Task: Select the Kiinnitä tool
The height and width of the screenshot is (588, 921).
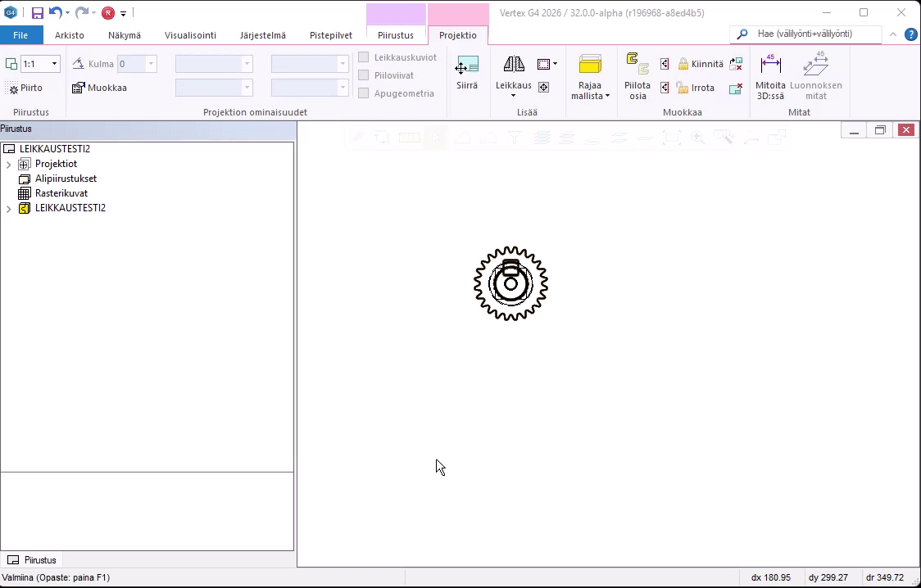Action: (701, 63)
